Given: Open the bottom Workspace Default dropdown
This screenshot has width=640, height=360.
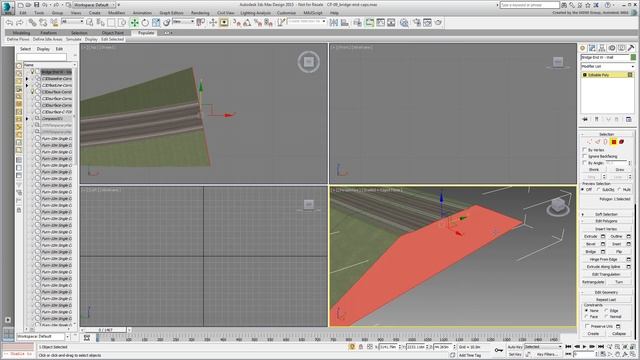Looking at the screenshot, I should [x=42, y=337].
